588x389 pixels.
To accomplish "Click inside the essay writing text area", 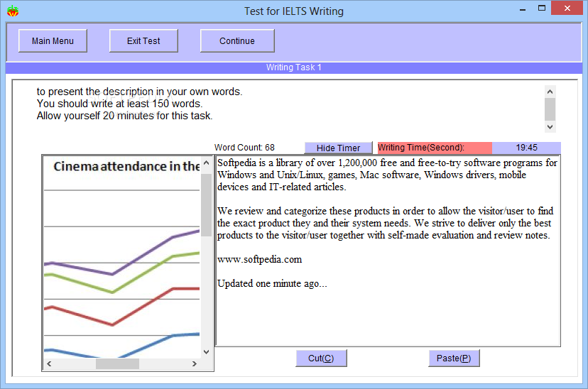I will click(x=388, y=251).
